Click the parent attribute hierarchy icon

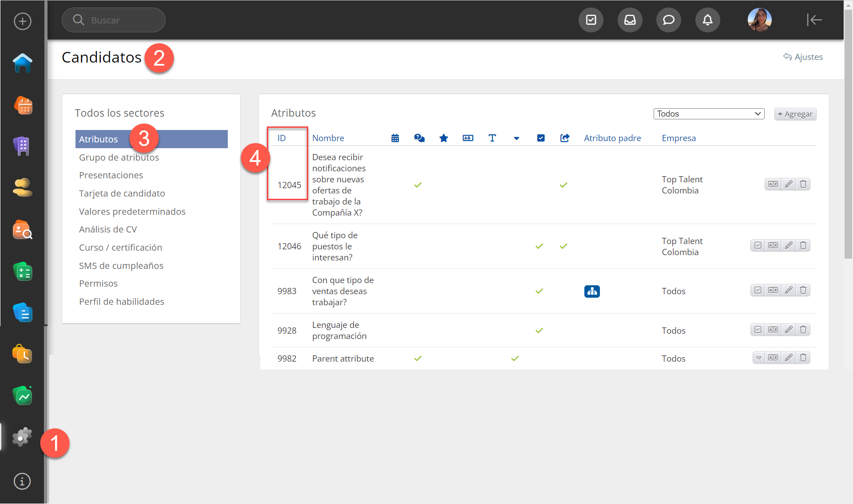pos(592,291)
